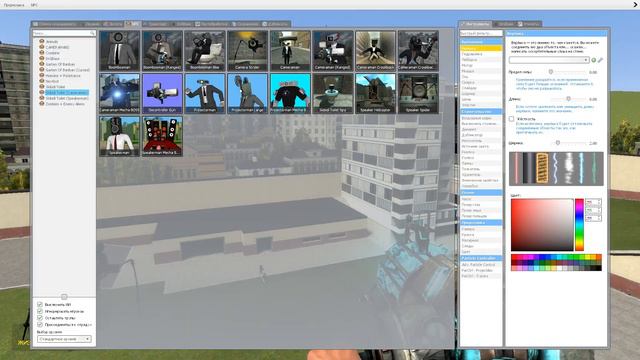
Task: Click the vertical rainbow hue bar
Action: tap(579, 224)
